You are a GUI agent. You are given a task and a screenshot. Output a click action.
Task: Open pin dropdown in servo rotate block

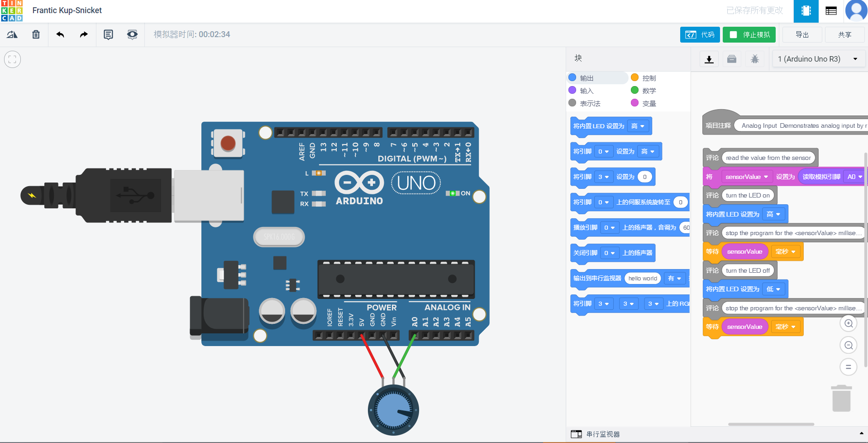[x=603, y=202]
